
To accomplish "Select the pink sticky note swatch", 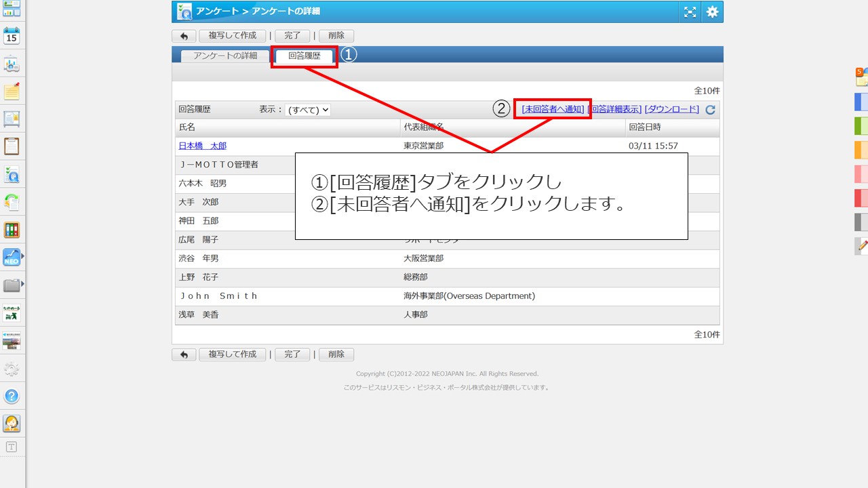I will [861, 174].
